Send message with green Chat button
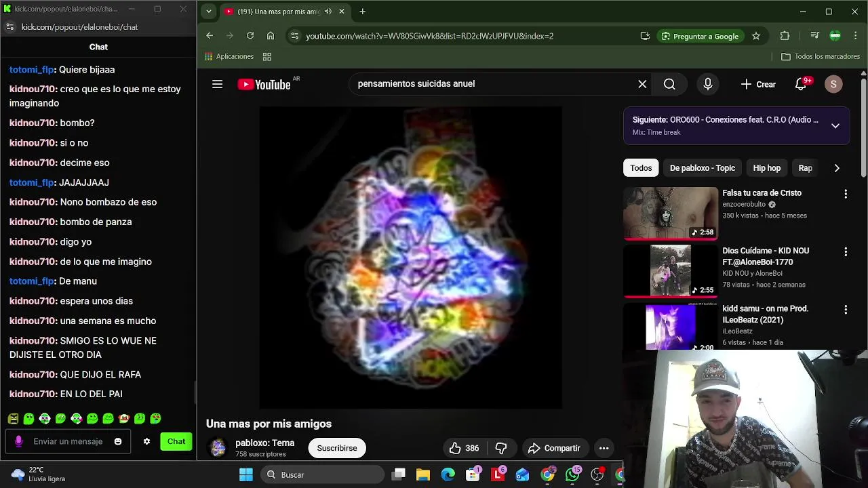This screenshot has height=488, width=868. (x=176, y=442)
